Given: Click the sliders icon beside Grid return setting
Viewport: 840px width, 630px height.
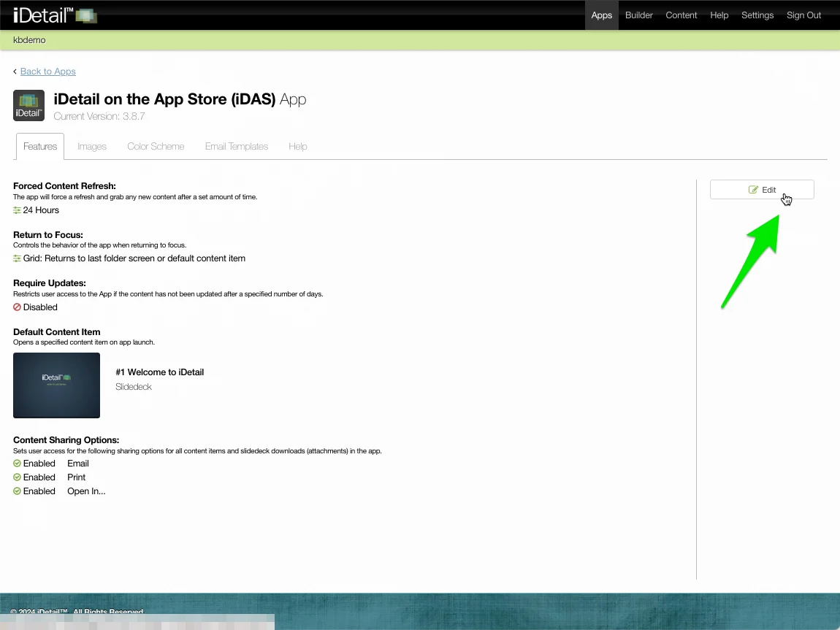Looking at the screenshot, I should pyautogui.click(x=17, y=258).
